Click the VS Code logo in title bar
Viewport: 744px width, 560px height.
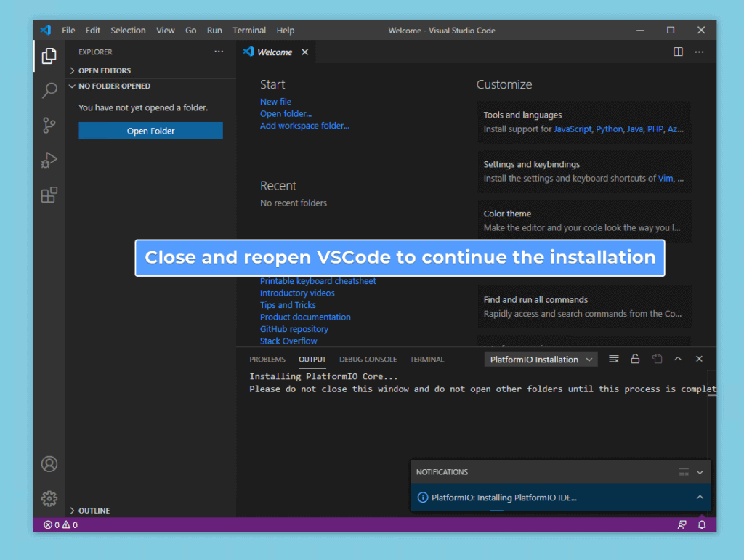pos(46,30)
